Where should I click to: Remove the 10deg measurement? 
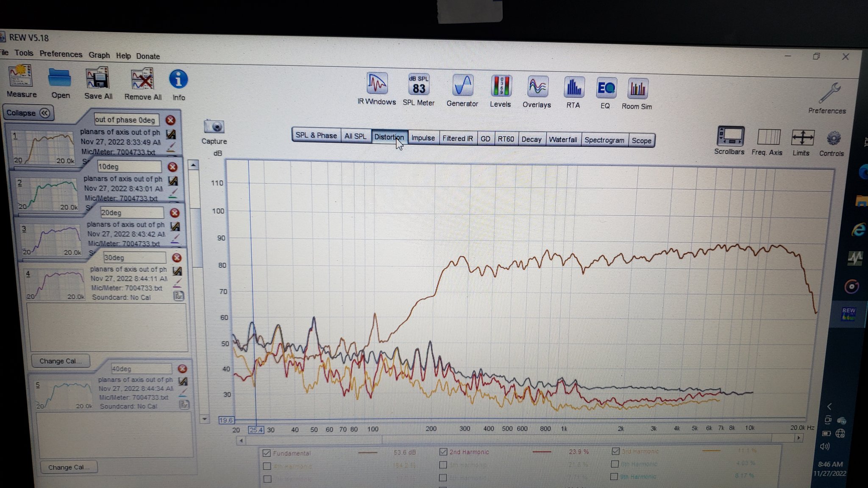pyautogui.click(x=172, y=167)
